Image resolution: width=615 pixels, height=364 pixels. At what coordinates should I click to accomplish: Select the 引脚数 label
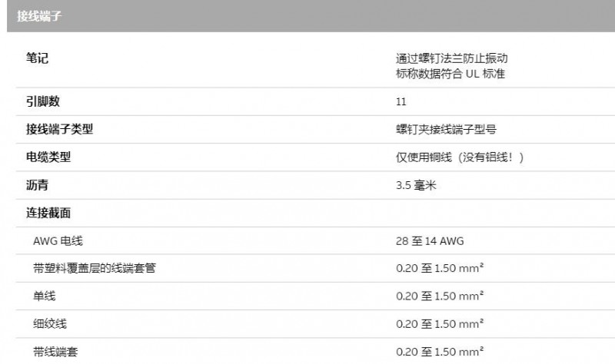pyautogui.click(x=43, y=101)
